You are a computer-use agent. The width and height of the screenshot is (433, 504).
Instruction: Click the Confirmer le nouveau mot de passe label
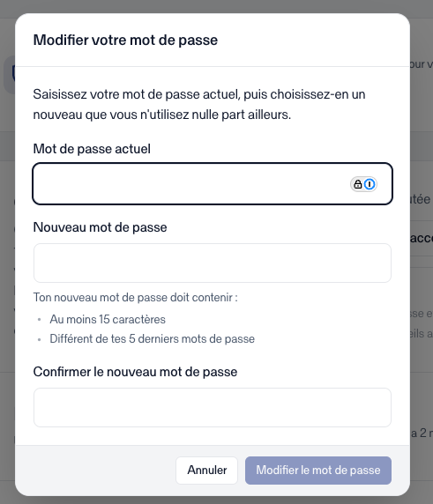[135, 372]
